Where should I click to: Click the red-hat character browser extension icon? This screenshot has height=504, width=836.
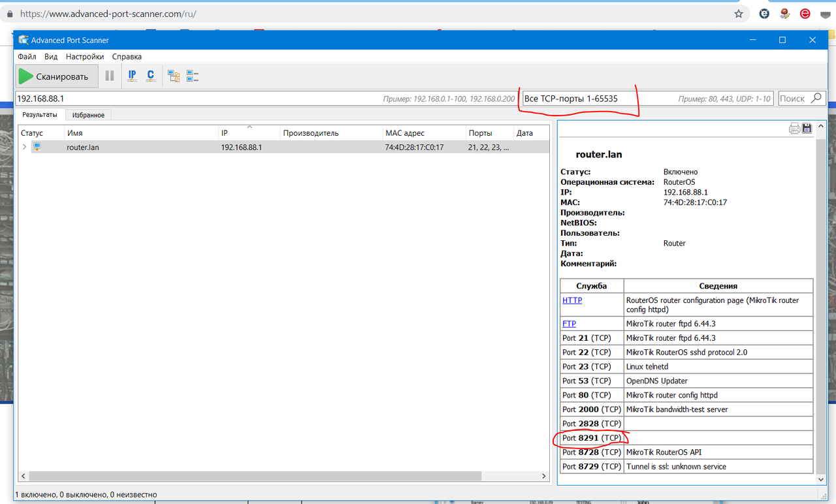click(x=784, y=14)
